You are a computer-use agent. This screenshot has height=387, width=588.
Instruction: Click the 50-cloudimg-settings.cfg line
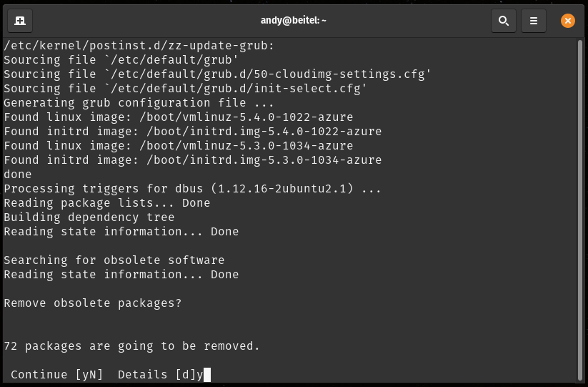(x=217, y=74)
